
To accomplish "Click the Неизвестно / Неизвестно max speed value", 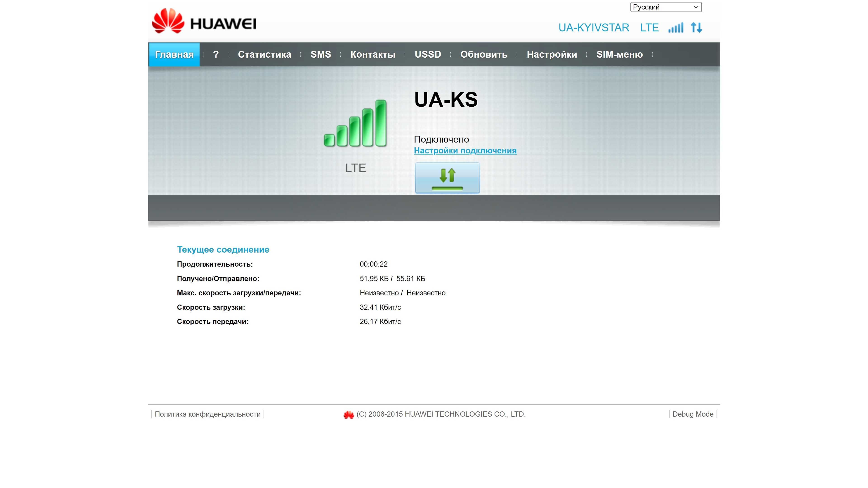I will [x=403, y=293].
